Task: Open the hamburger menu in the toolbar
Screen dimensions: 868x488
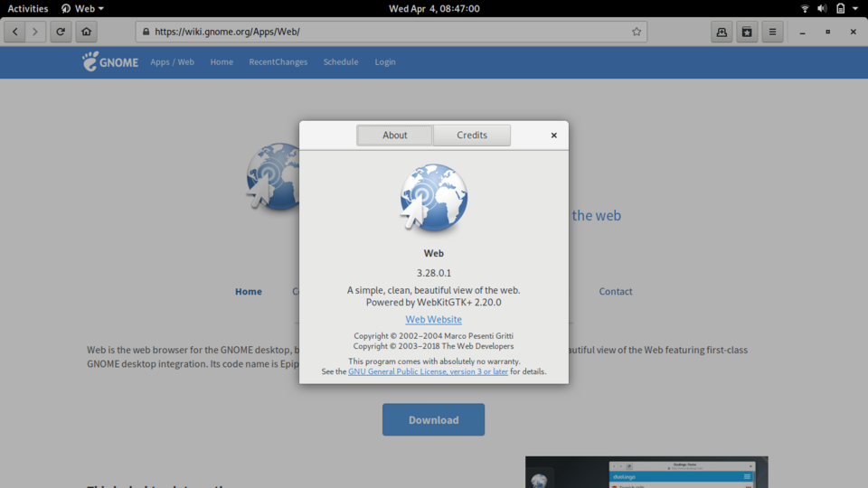Action: (772, 33)
